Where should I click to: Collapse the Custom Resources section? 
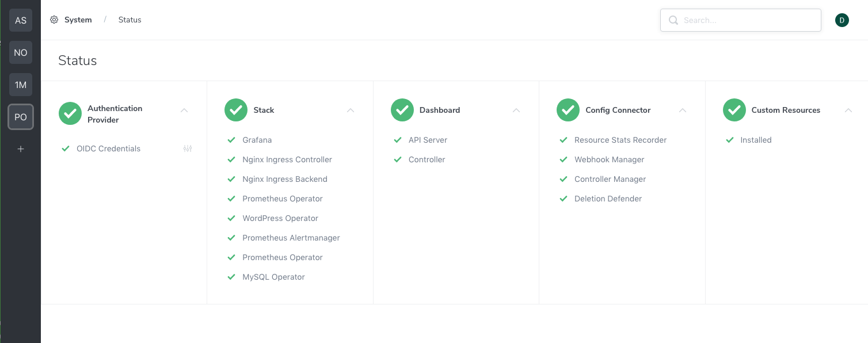click(848, 110)
